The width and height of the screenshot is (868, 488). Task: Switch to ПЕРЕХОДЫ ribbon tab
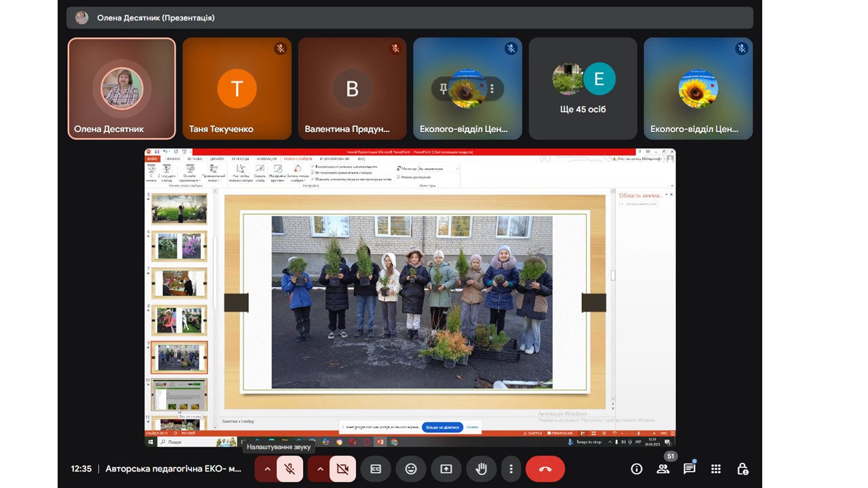click(x=240, y=159)
